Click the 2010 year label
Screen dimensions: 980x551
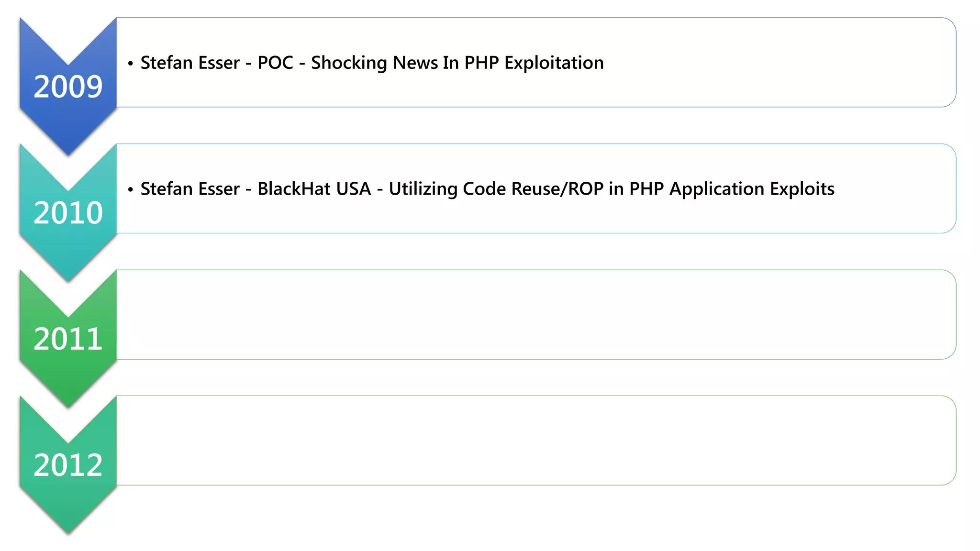(x=68, y=213)
